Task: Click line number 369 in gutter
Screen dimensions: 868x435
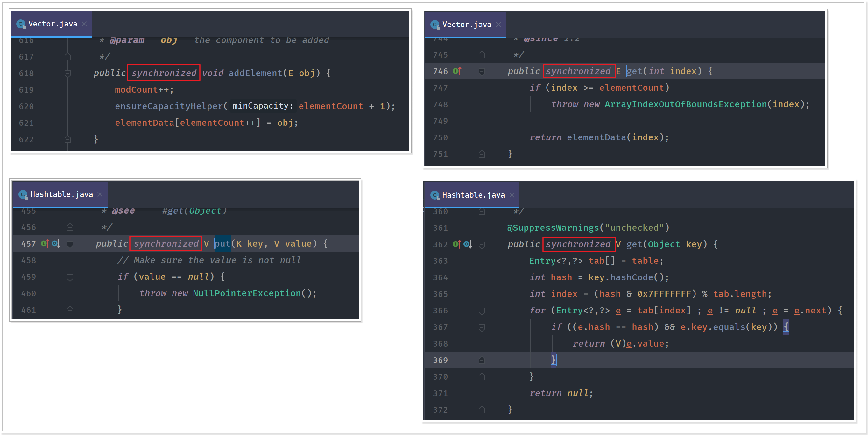Action: click(440, 360)
